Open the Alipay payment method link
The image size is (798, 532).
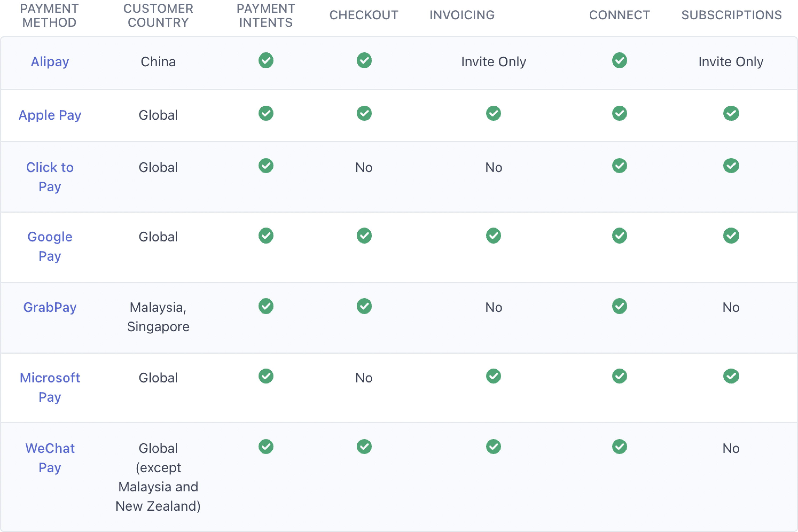tap(50, 62)
